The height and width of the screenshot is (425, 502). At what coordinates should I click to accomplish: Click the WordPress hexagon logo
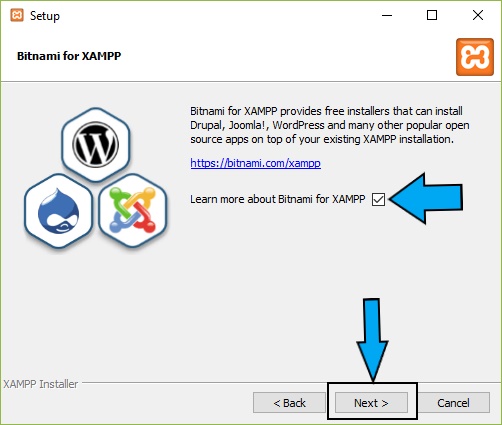coord(96,145)
